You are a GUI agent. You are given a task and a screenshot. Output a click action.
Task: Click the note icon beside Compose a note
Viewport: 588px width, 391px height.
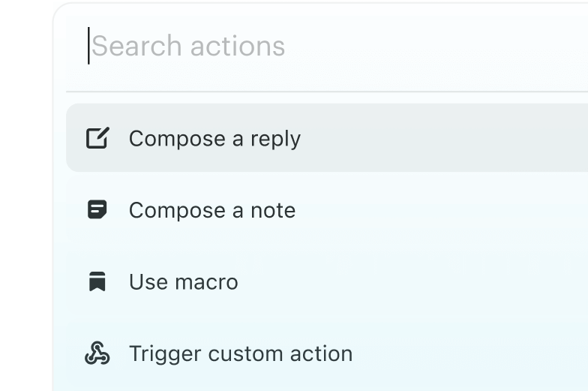pos(97,210)
